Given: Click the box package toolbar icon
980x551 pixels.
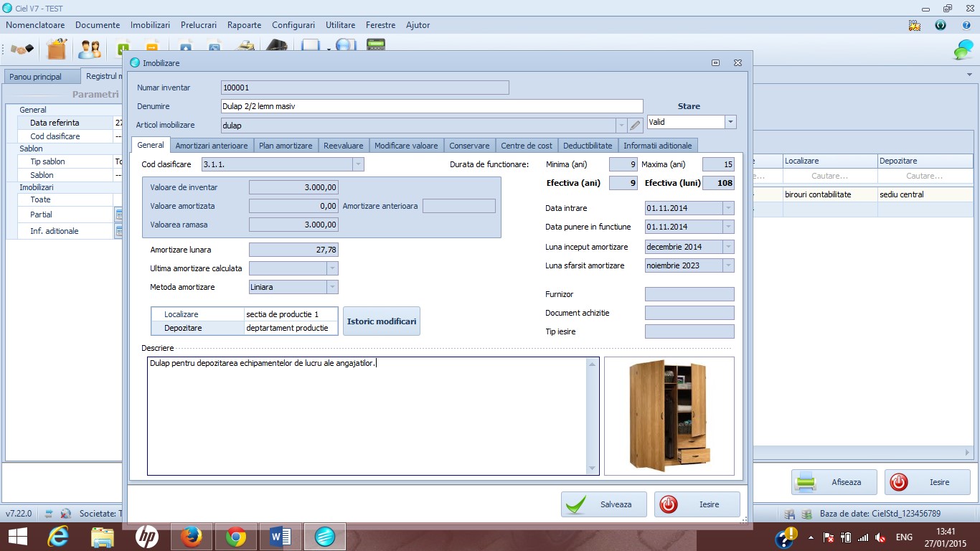Looking at the screenshot, I should [x=56, y=50].
